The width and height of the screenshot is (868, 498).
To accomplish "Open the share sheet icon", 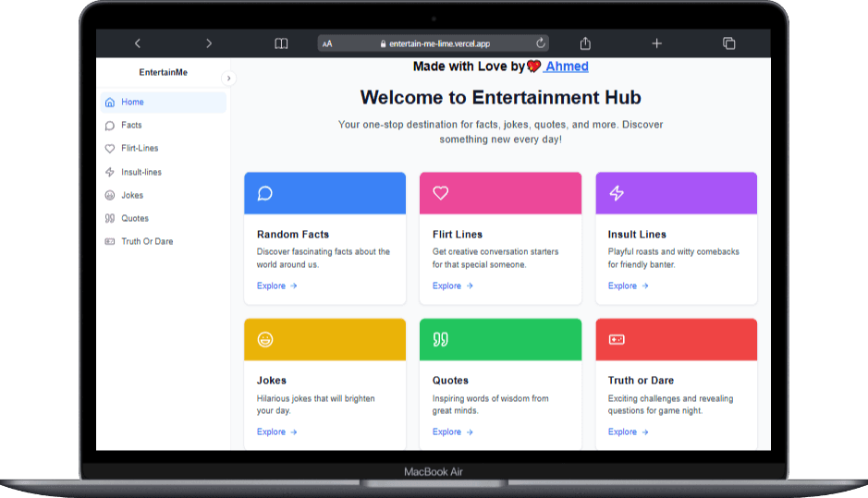I will [x=585, y=43].
